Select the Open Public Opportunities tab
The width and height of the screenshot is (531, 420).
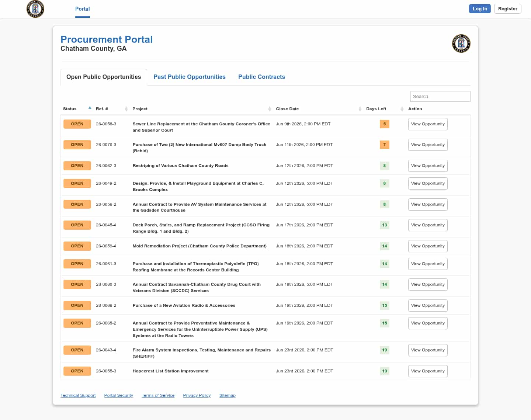104,77
